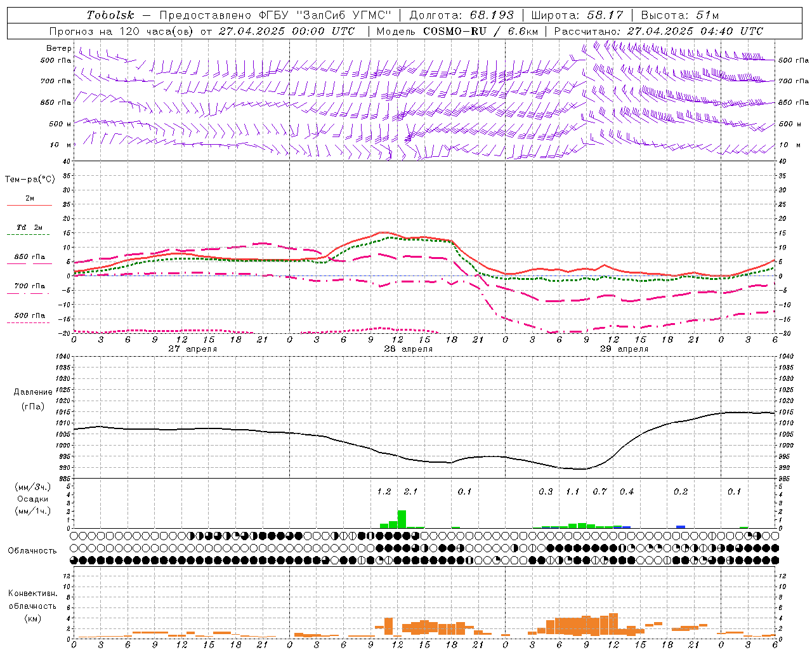Click the '1.2' precipitation value
The image size is (812, 650).
pos(384,492)
